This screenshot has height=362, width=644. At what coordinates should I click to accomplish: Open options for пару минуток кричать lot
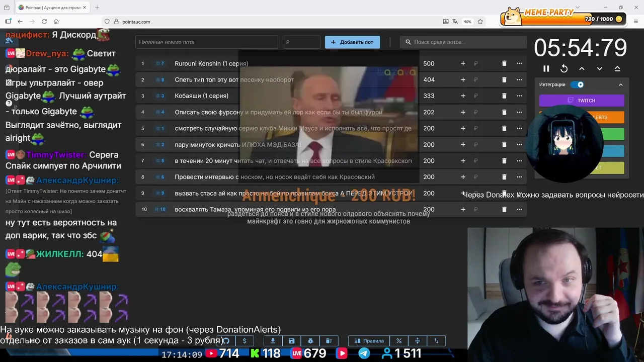coord(519,144)
